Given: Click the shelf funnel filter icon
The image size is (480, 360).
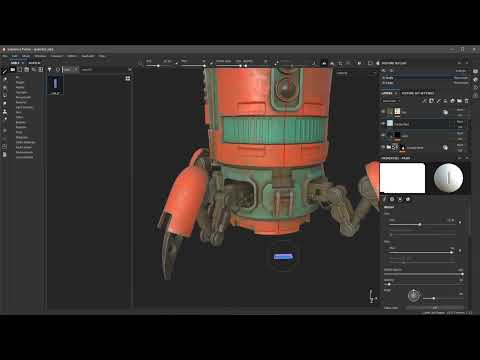Looking at the screenshot, I should (x=49, y=69).
